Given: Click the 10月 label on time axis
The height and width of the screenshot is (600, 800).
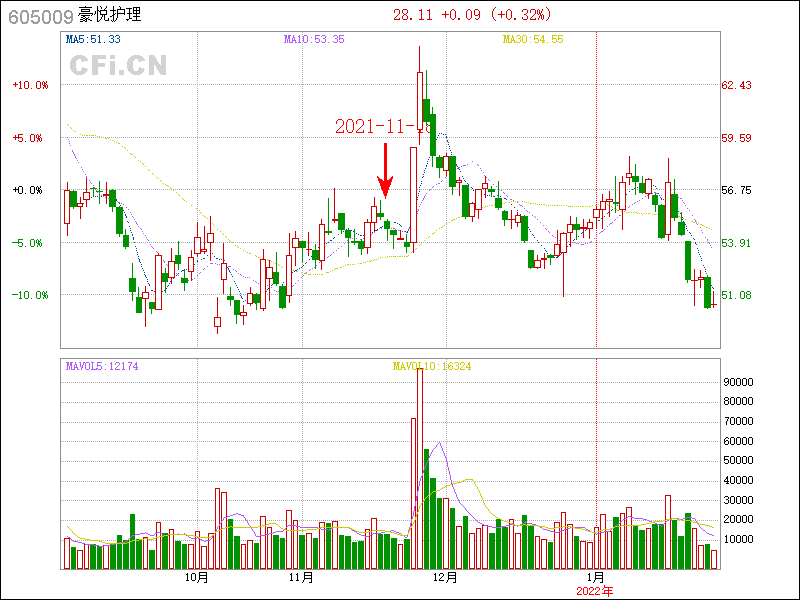Looking at the screenshot, I should click(x=197, y=577).
